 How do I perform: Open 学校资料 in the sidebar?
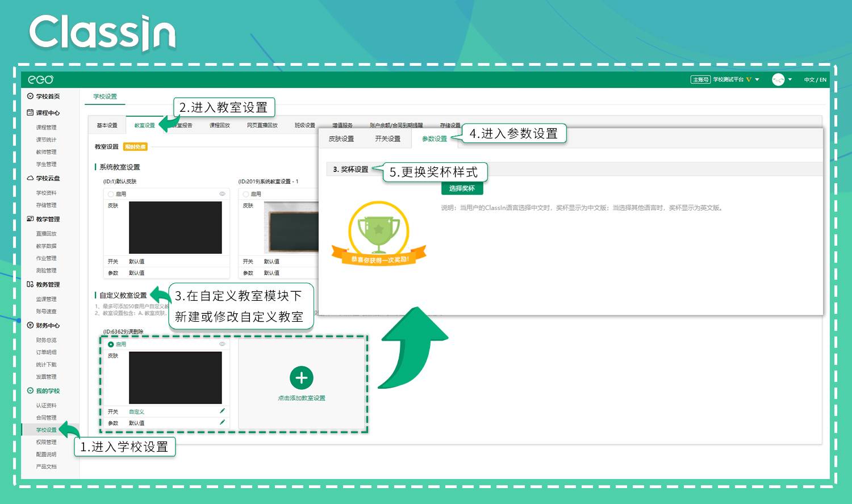pos(47,193)
